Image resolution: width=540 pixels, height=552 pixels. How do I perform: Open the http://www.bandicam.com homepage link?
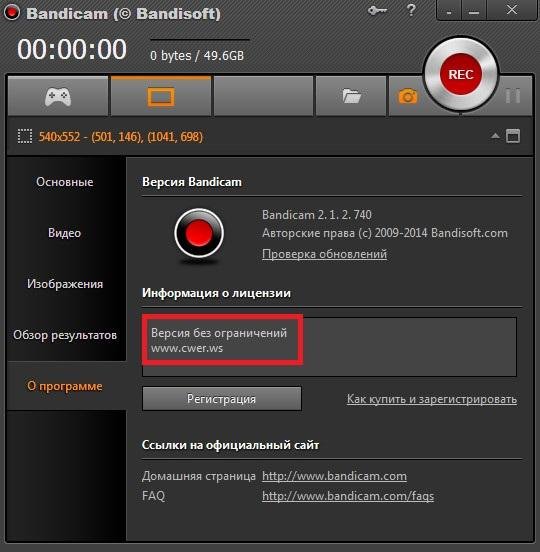point(334,476)
